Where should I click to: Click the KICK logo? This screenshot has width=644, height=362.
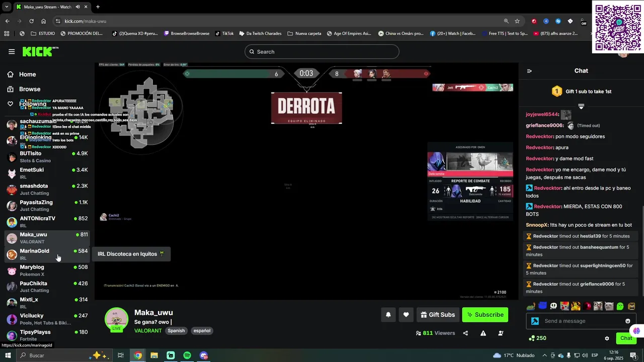pyautogui.click(x=40, y=51)
